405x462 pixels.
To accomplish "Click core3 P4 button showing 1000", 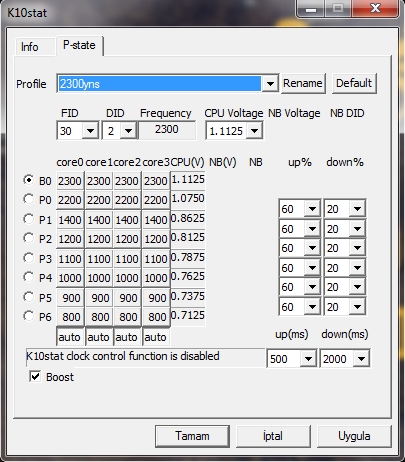I will click(x=156, y=278).
